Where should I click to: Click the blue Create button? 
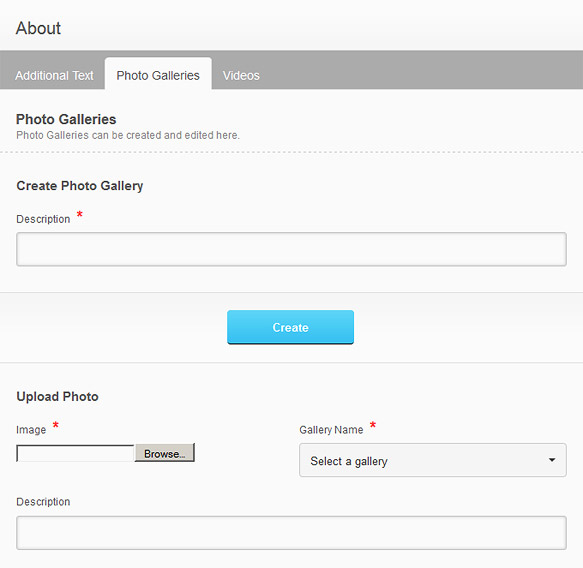point(290,327)
